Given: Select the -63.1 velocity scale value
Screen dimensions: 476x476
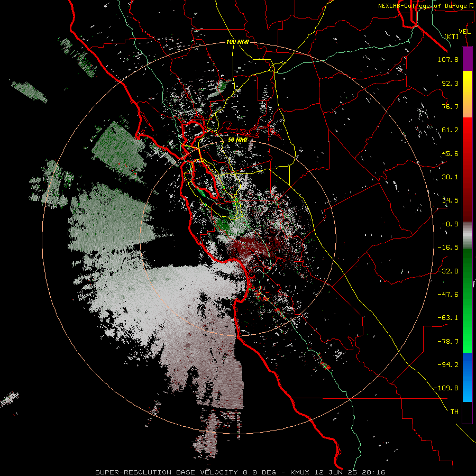Looking at the screenshot, I should coord(448,318).
